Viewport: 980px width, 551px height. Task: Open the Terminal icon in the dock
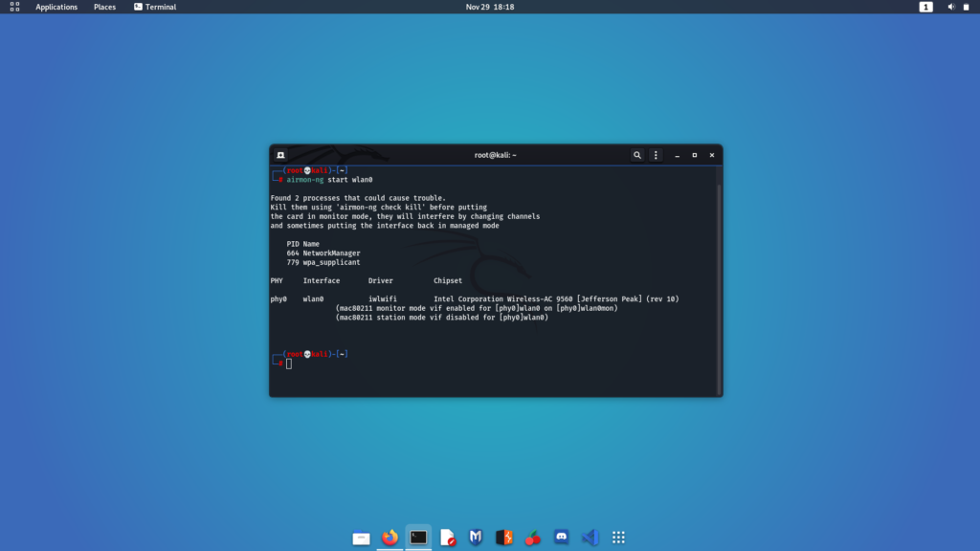pyautogui.click(x=418, y=538)
